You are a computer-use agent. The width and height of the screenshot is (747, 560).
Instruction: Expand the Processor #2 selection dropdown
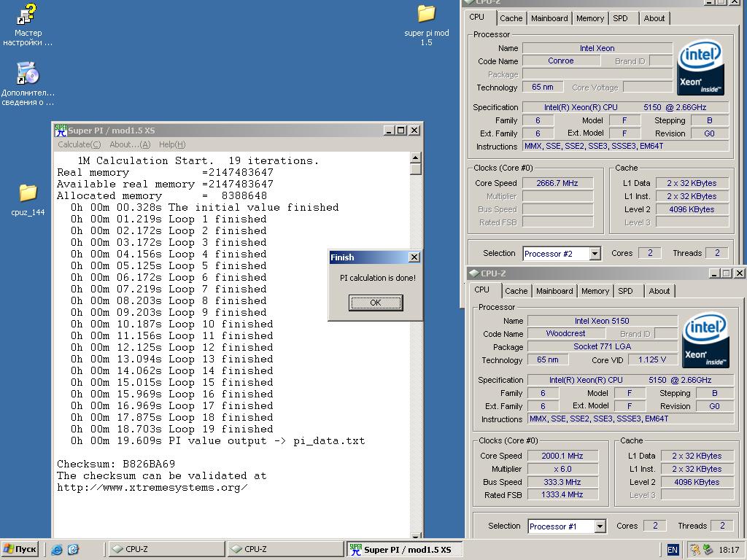click(595, 254)
